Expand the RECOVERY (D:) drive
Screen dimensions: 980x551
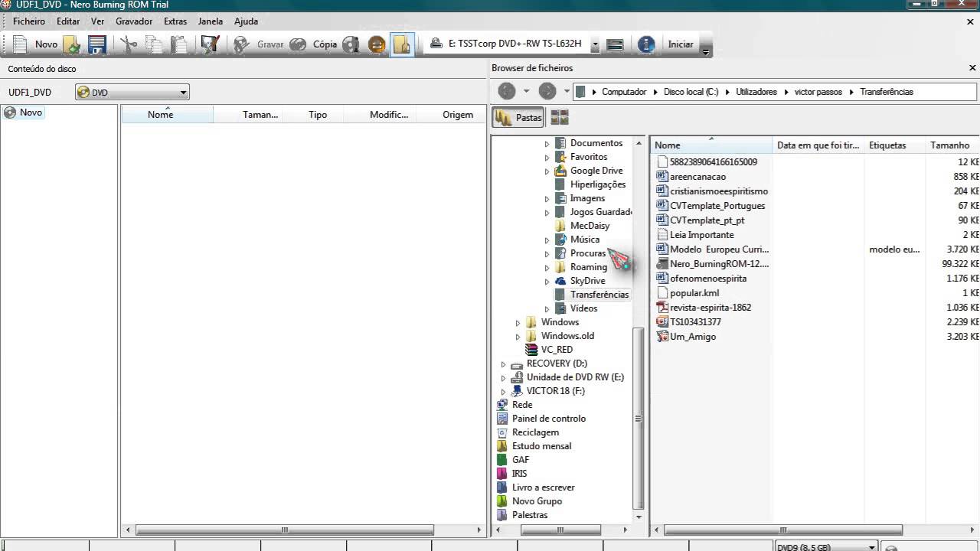pyautogui.click(x=503, y=364)
